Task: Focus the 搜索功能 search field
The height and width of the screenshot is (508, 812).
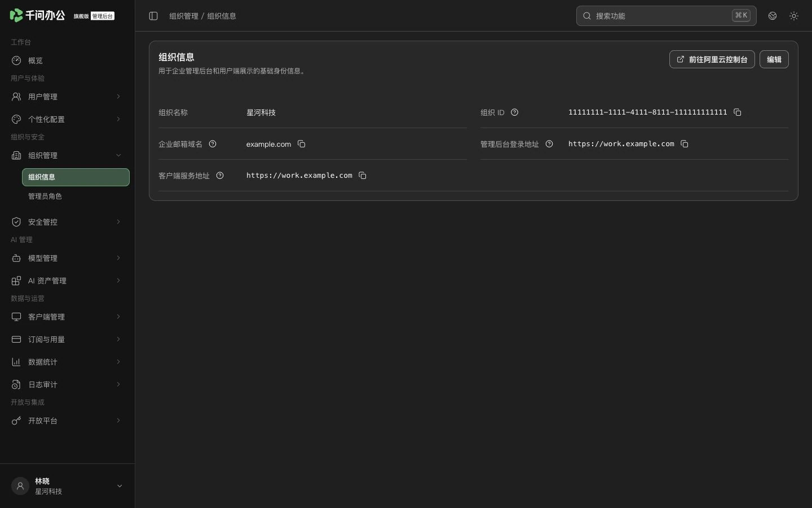Action: [666, 16]
